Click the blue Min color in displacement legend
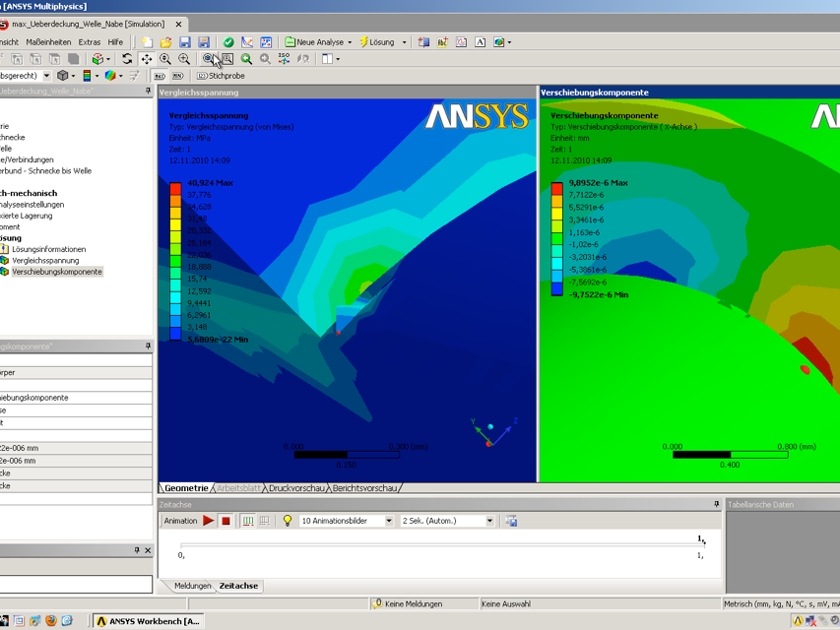This screenshot has width=840, height=630. point(557,289)
